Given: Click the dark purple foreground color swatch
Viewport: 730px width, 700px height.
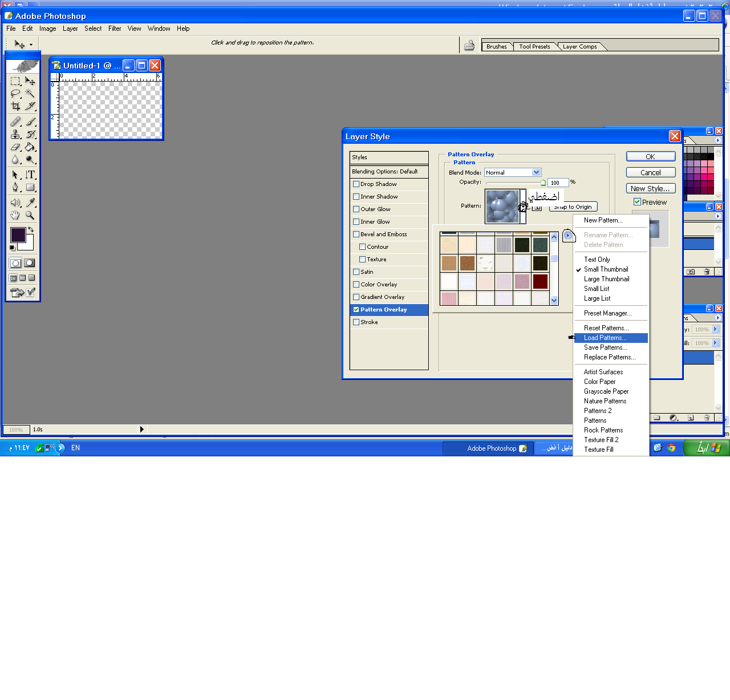Looking at the screenshot, I should point(18,234).
